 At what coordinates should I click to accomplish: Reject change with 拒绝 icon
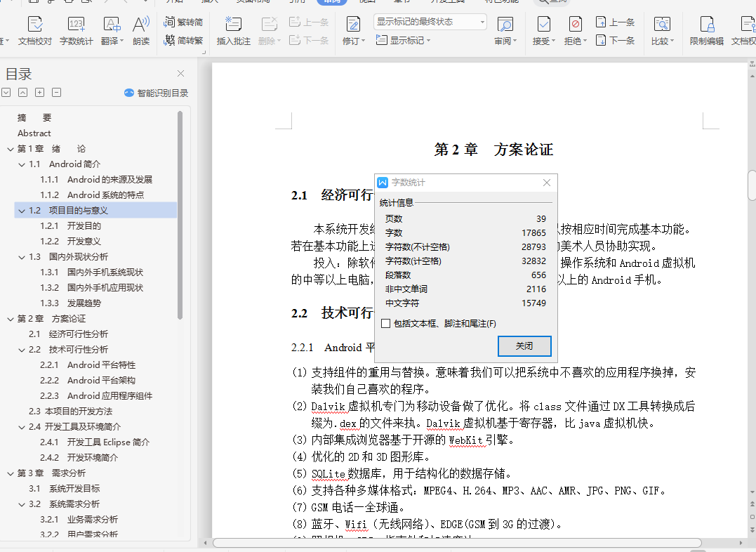(x=575, y=24)
